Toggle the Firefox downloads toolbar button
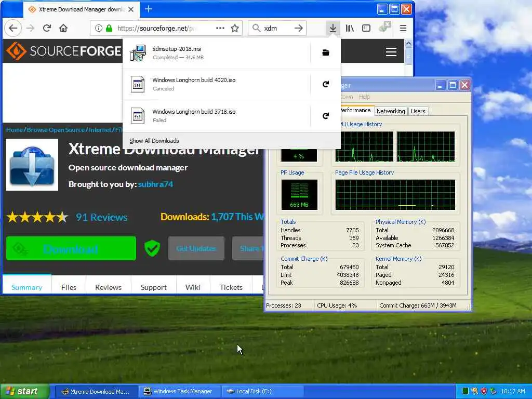 click(333, 28)
